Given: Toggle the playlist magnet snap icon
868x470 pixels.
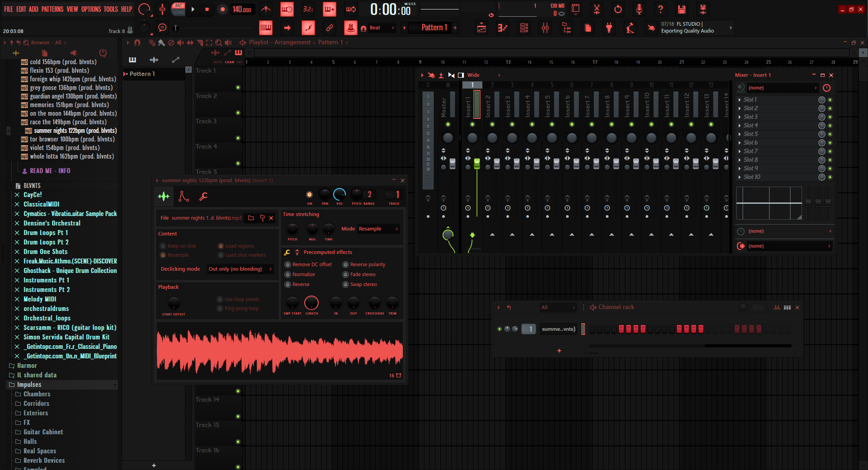Looking at the screenshot, I should click(137, 42).
